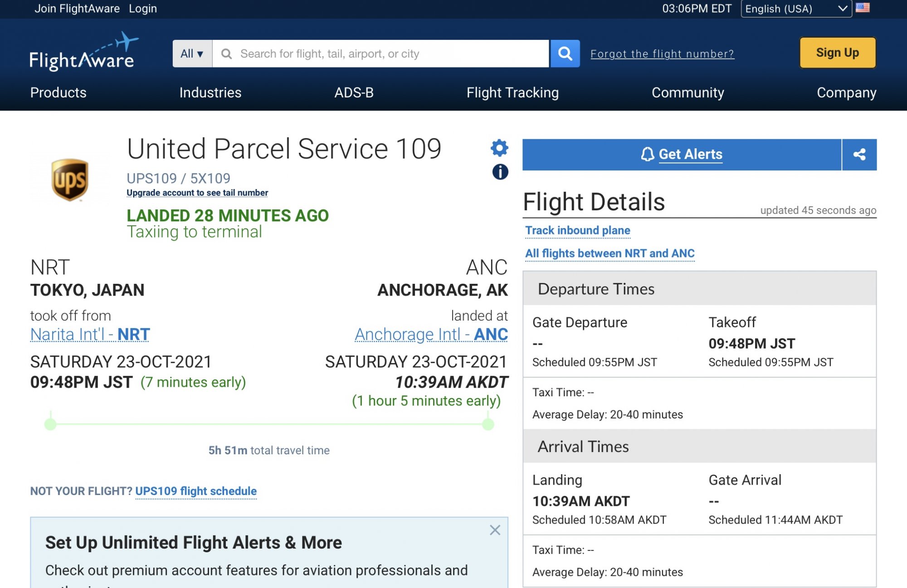
Task: Click the US flag icon
Action: (x=862, y=8)
